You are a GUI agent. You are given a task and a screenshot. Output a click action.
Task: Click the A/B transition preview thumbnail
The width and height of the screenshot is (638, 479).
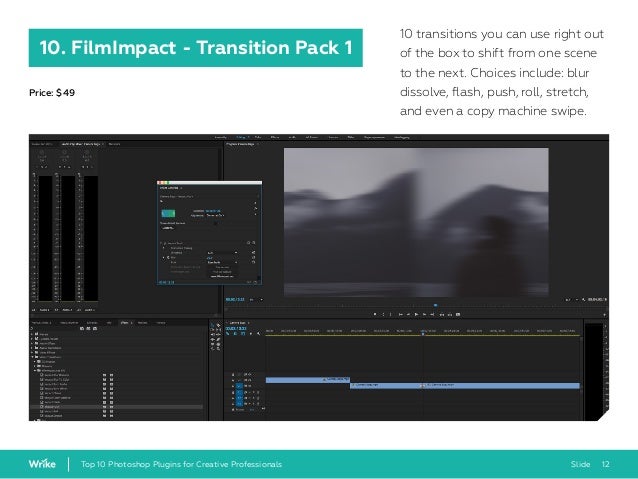pos(168,214)
